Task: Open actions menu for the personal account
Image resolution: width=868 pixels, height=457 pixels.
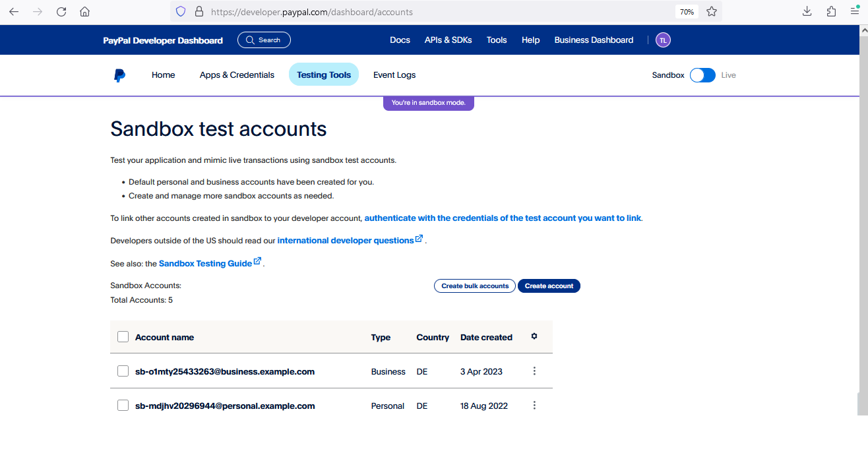Action: tap(534, 406)
